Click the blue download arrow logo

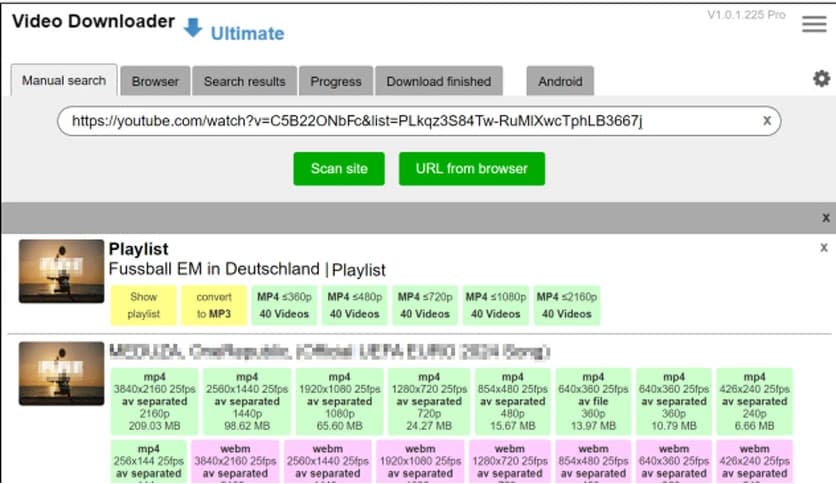point(193,27)
